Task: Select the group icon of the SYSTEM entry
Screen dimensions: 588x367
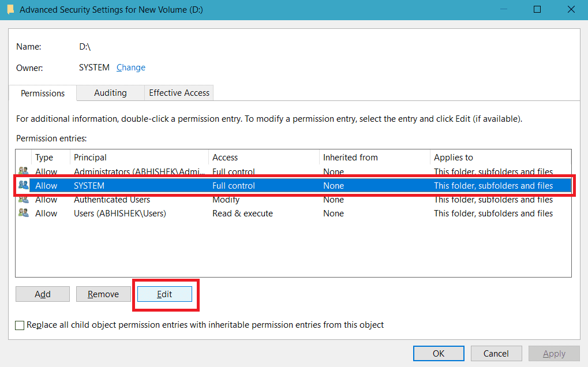Action: pos(23,185)
